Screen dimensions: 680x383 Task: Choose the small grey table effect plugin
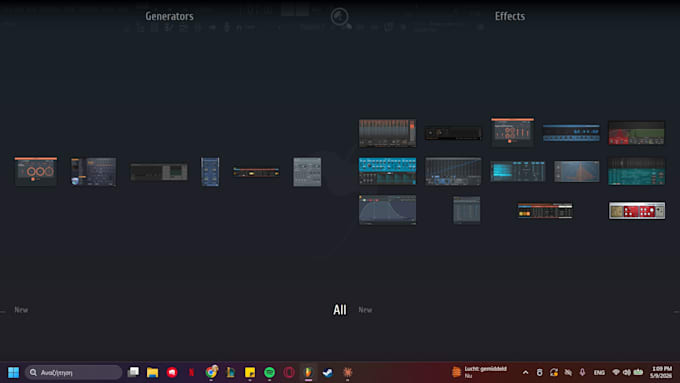467,210
